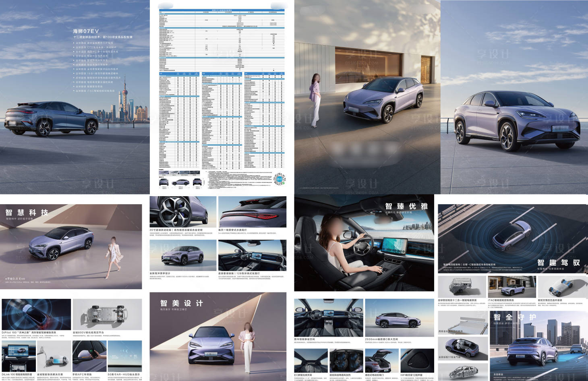Screen dimensions: 588x381
Task: Click the driver interior 智臻优雅 photo
Action: (x=364, y=243)
